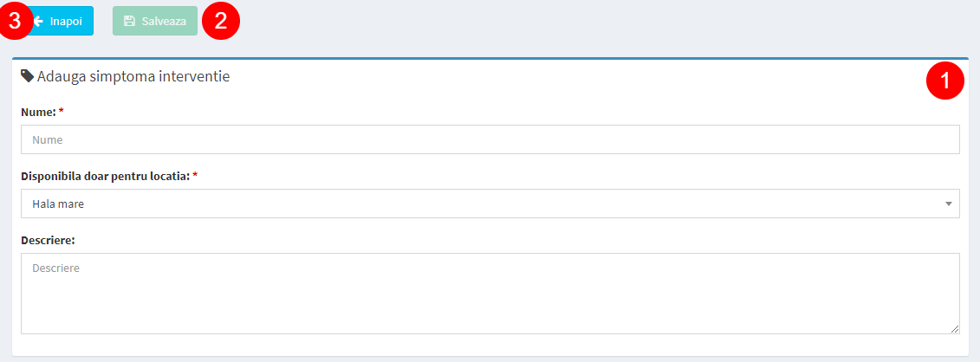Click the Salveaza save button

pos(155,21)
